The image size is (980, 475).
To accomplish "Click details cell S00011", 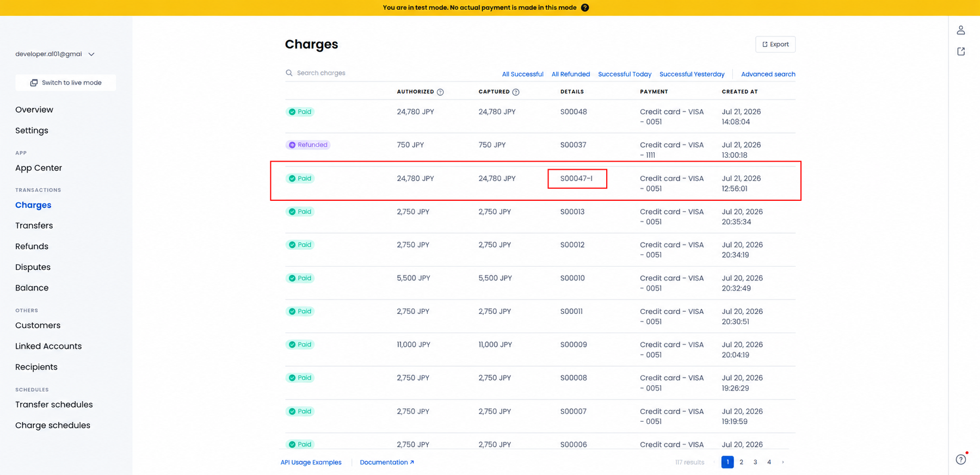I will (x=571, y=311).
